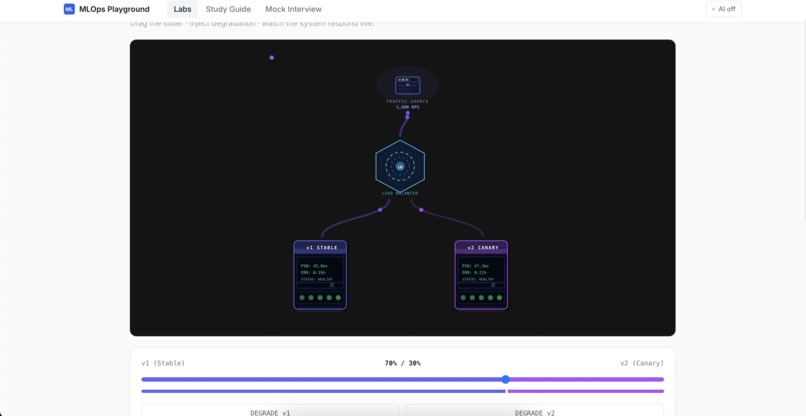Click the v1 (Stable) slider label
The width and height of the screenshot is (806, 416).
tap(163, 363)
